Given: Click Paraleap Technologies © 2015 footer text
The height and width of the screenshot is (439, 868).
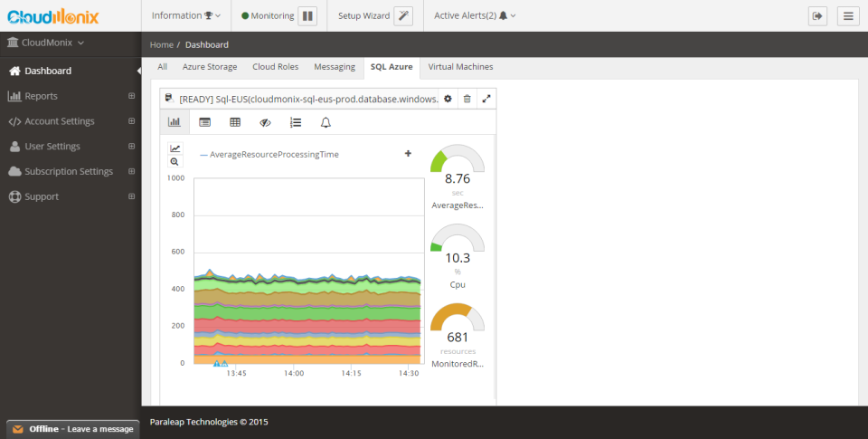Looking at the screenshot, I should pos(209,422).
